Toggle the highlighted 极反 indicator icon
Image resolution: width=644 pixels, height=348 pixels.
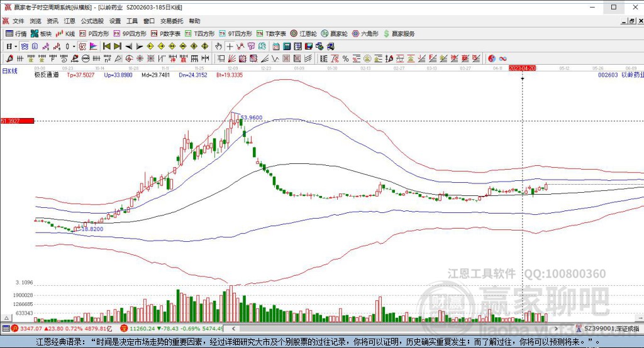[x=82, y=46]
